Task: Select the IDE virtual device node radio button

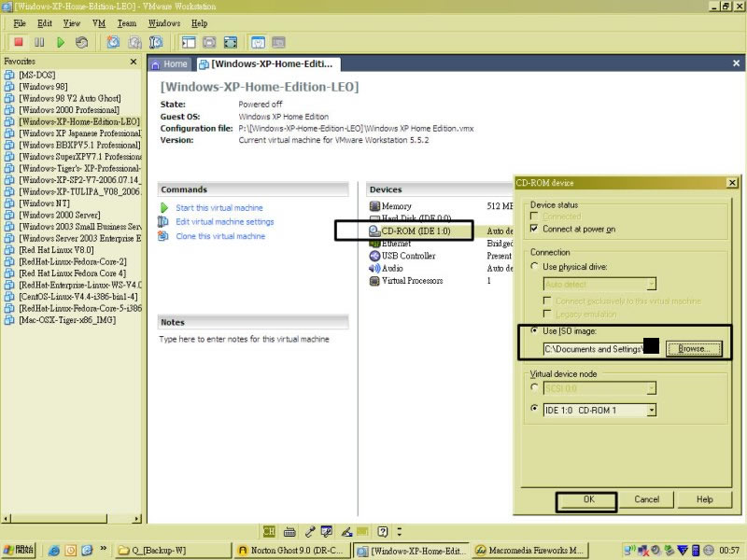Action: point(534,408)
